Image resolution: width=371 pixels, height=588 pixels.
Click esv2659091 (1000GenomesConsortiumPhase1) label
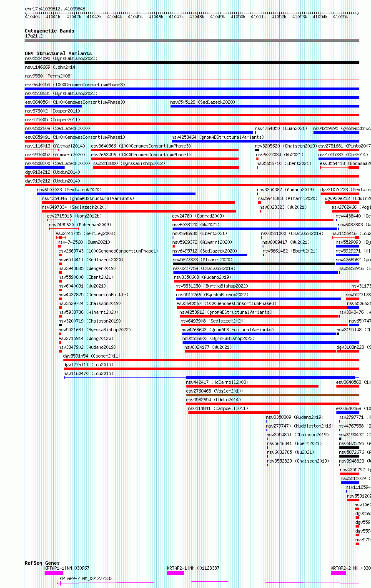pyautogui.click(x=75, y=137)
